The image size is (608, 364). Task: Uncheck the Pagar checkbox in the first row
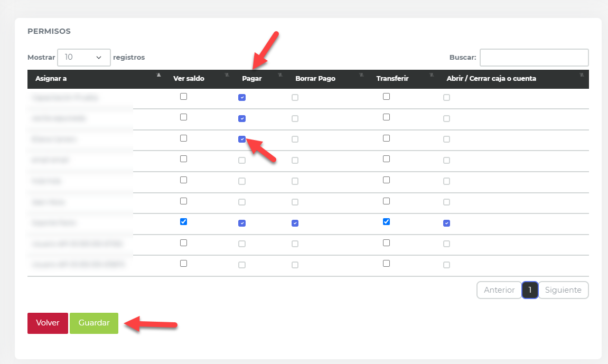(242, 98)
